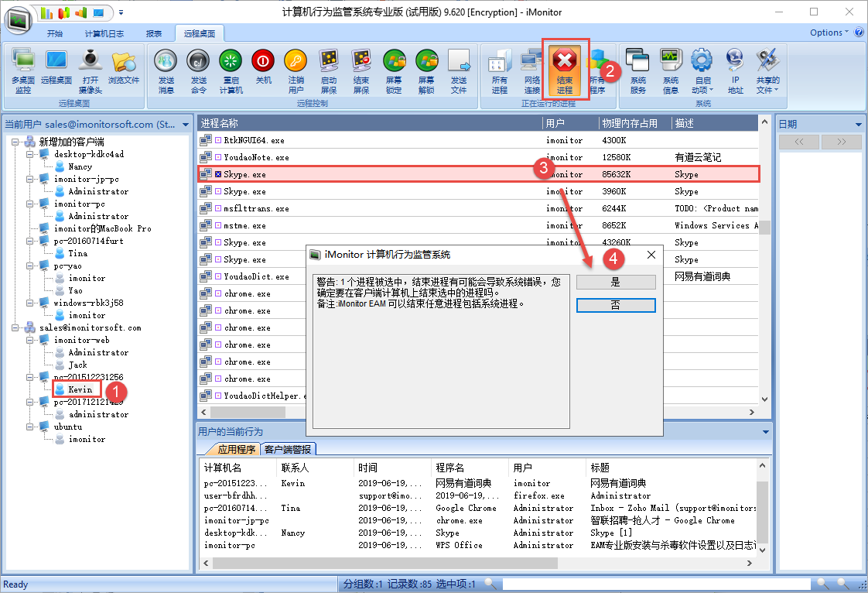
Task: Click the status bar search field
Action: point(656,584)
